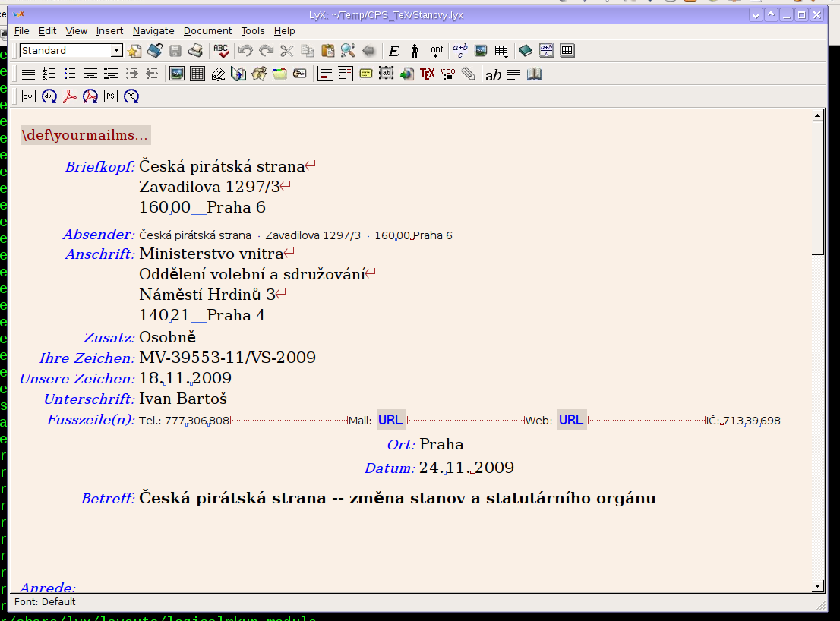Click the text 'Ivan Bartoš'
The image size is (840, 621).
coord(183,399)
